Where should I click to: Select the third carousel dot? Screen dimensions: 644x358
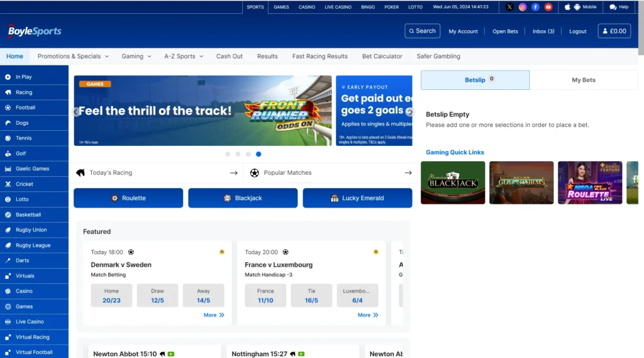click(x=248, y=154)
